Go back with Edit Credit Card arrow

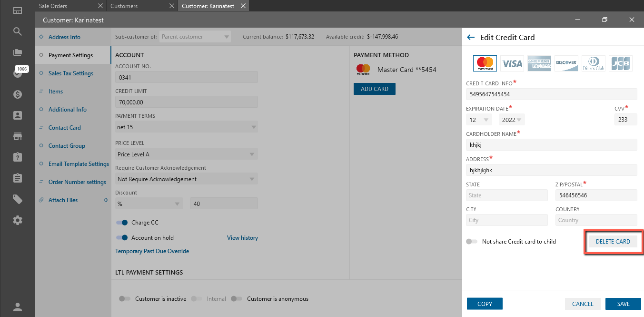[471, 37]
